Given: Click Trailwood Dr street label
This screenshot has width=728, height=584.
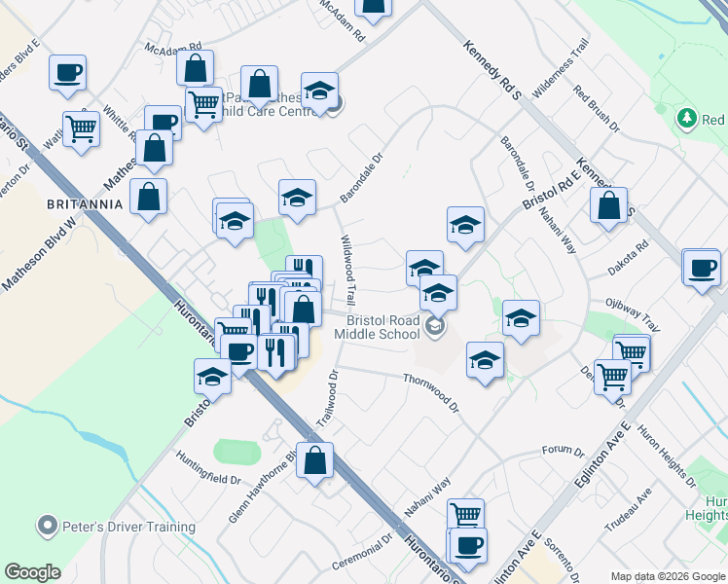Looking at the screenshot, I should pyautogui.click(x=328, y=398).
